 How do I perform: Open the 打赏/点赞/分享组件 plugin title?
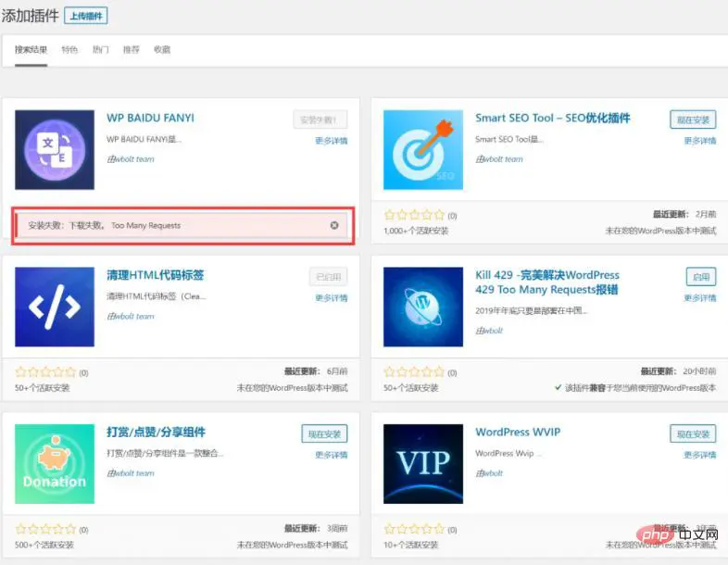(x=156, y=433)
